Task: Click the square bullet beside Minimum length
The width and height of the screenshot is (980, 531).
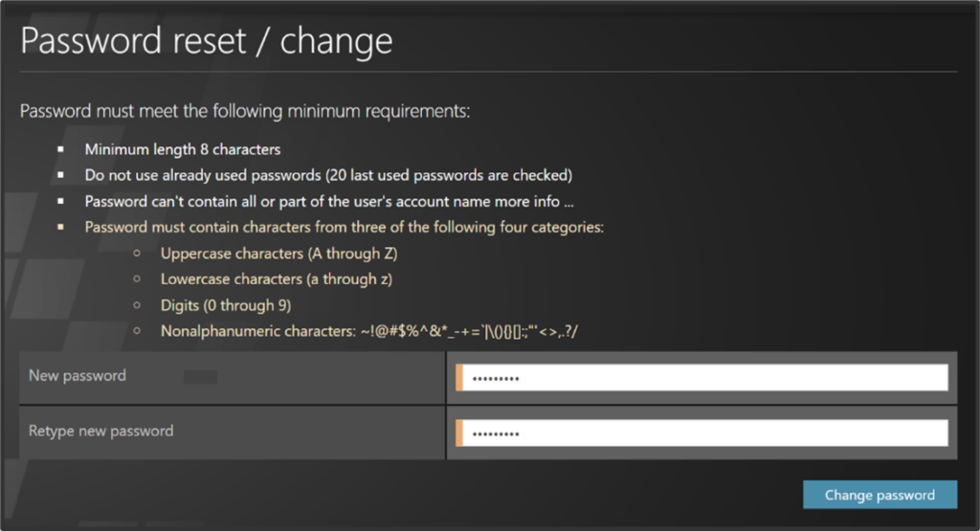Action: click(60, 150)
